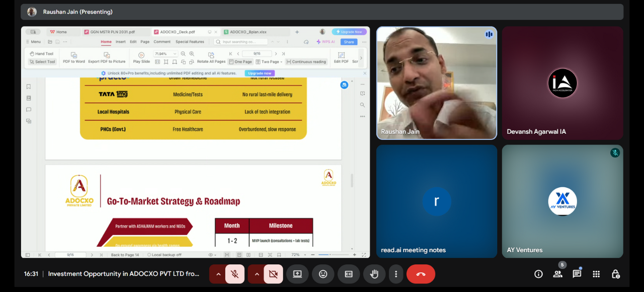
Task: Turn on closed captions
Action: coord(349,274)
